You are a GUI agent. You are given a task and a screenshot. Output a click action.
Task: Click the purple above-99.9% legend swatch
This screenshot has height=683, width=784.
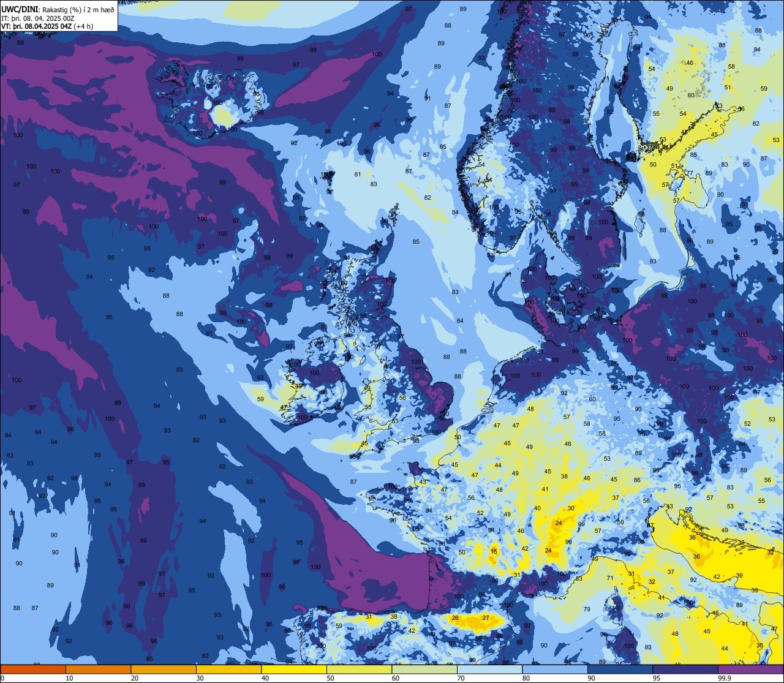750,669
